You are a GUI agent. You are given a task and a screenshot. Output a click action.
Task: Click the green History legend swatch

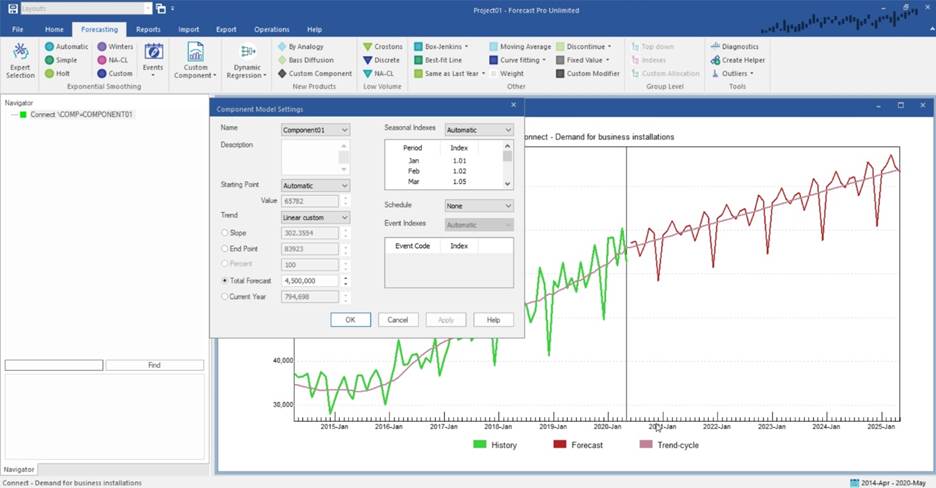click(x=479, y=444)
